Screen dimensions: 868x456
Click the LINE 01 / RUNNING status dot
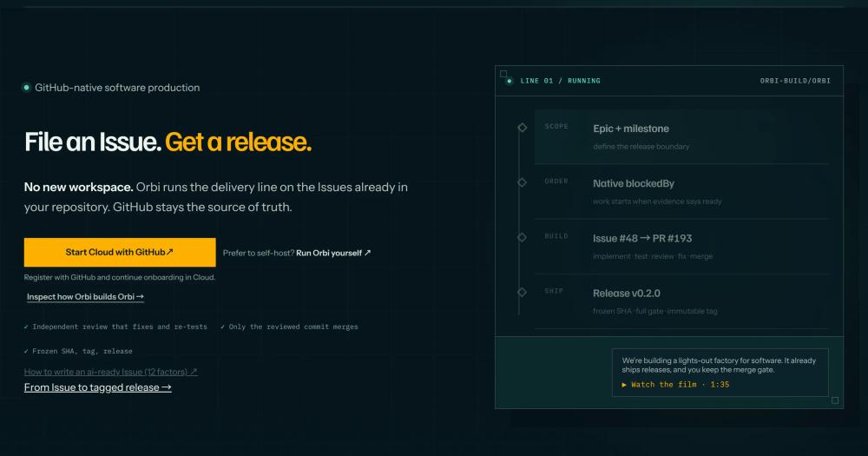tap(510, 81)
